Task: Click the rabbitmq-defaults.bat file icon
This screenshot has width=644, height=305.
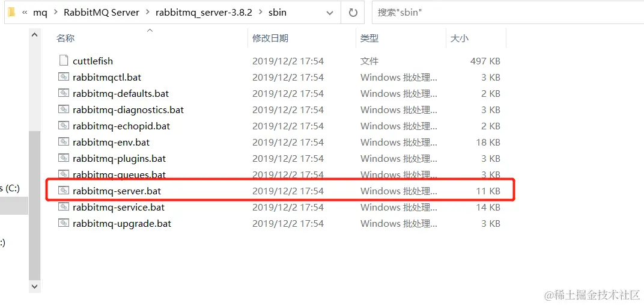Action: click(63, 93)
